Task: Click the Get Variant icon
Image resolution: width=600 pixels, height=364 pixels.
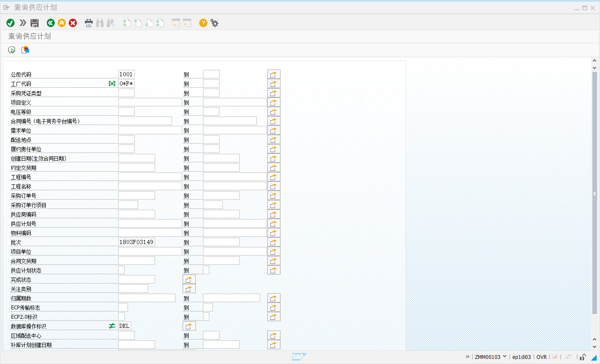Action: [x=25, y=50]
